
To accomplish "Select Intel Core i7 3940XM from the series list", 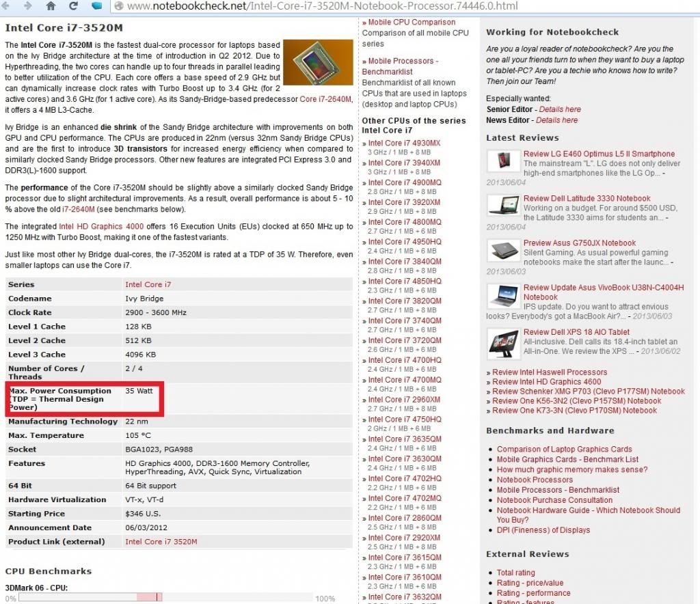I will 404,163.
